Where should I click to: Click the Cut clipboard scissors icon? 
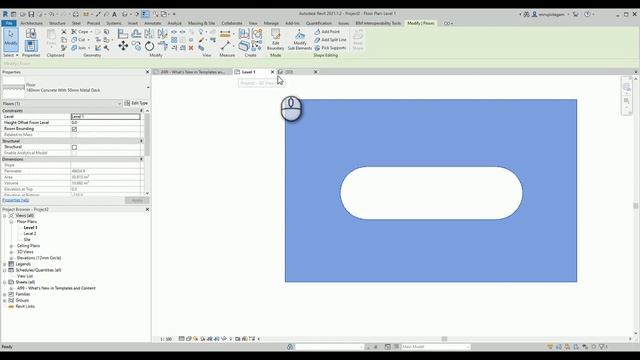[x=64, y=31]
